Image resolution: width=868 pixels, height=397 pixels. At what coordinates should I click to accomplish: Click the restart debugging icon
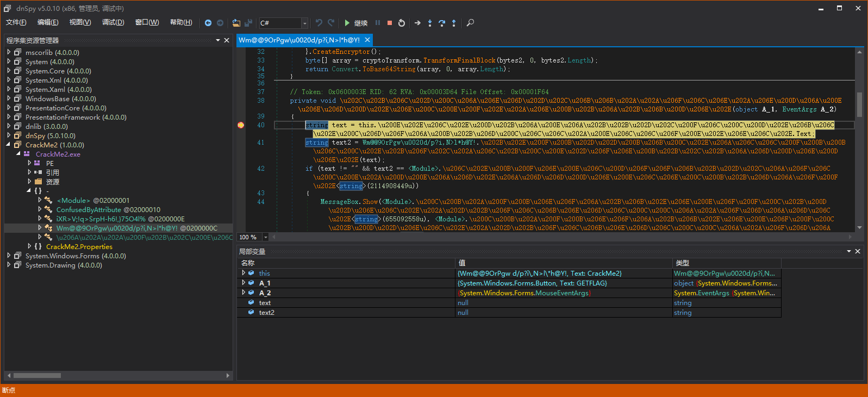[x=402, y=23]
